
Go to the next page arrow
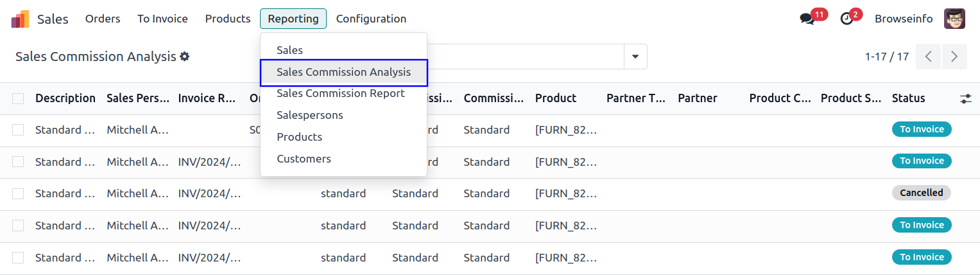954,57
